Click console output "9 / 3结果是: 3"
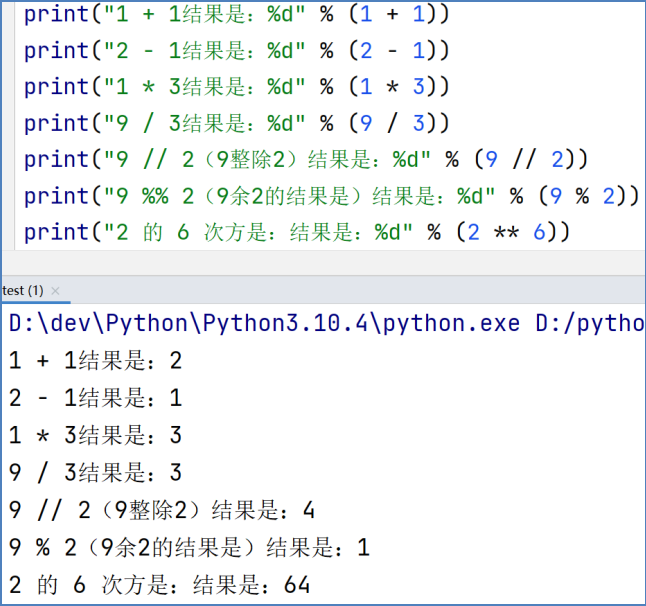Image resolution: width=646 pixels, height=606 pixels. pos(96,472)
